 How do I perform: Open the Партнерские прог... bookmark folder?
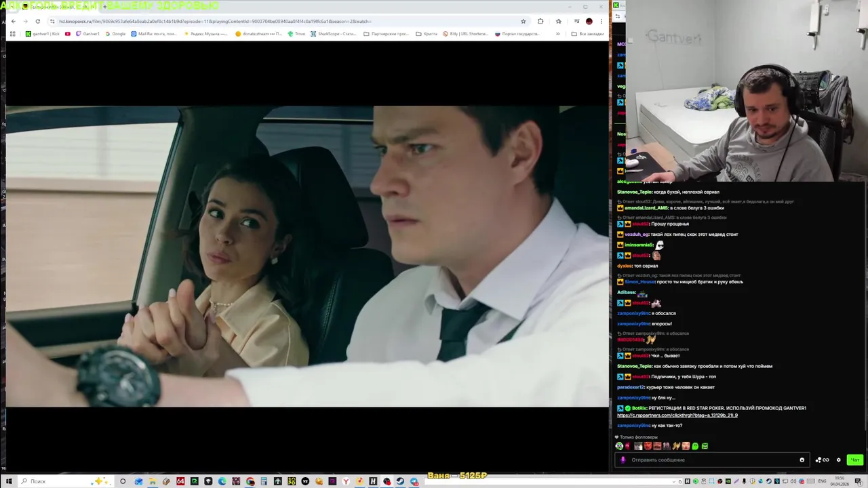387,33
